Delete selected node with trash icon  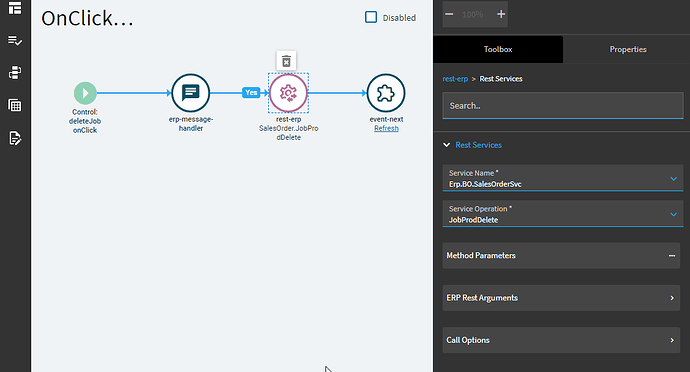tap(286, 61)
